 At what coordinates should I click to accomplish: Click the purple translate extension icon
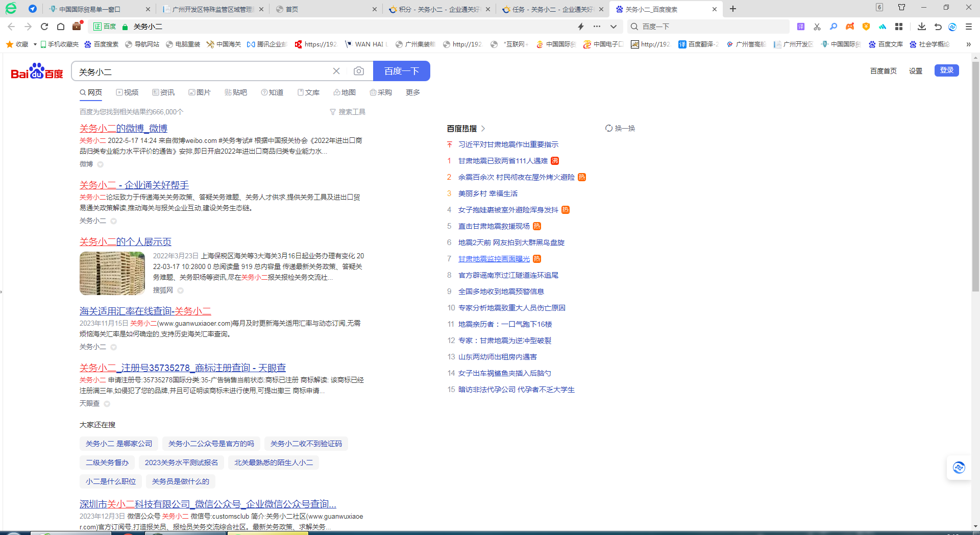tap(801, 27)
